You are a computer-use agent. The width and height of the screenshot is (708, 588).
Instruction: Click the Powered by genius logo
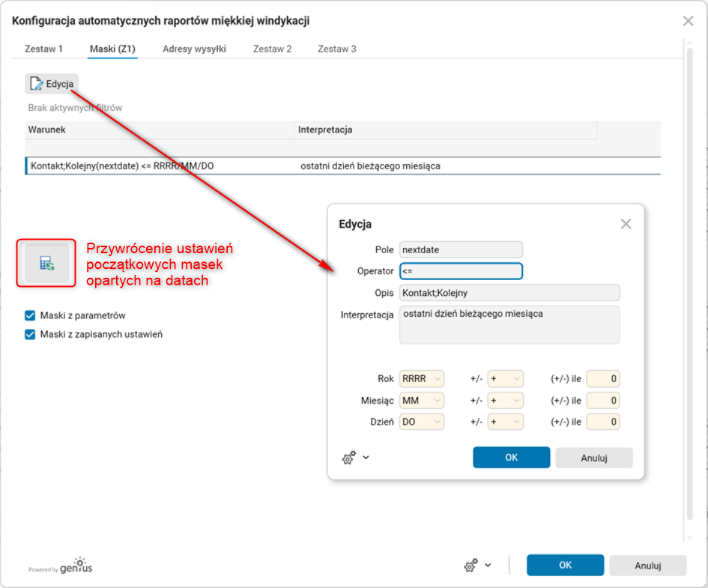59,566
